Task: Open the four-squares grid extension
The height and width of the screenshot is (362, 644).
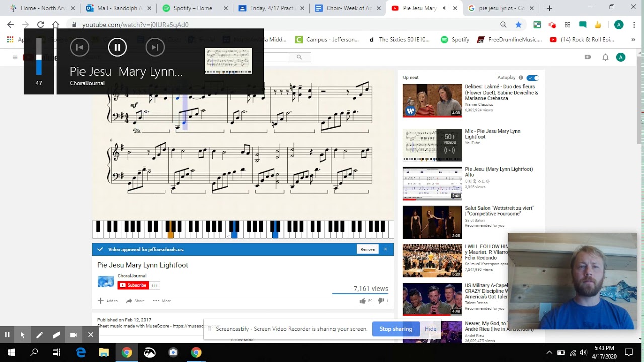Action: pyautogui.click(x=568, y=25)
